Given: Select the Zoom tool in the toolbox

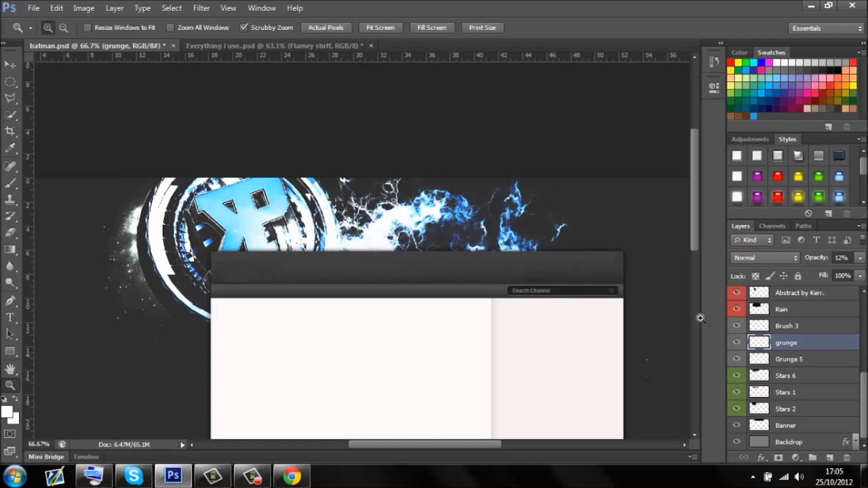Looking at the screenshot, I should (10, 385).
